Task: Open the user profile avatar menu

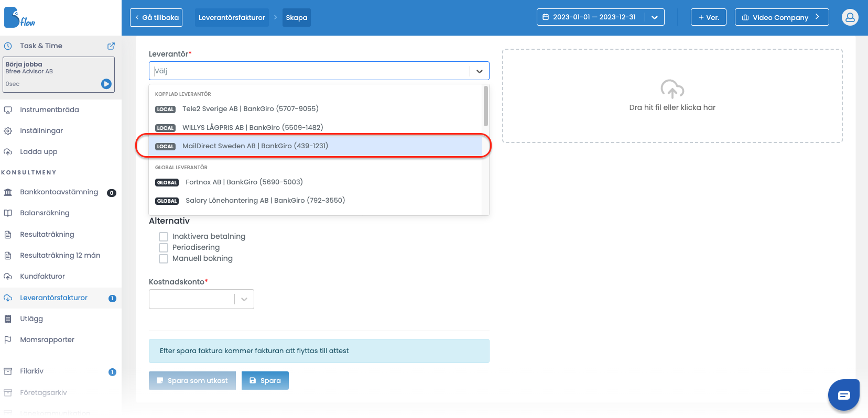Action: coord(850,17)
